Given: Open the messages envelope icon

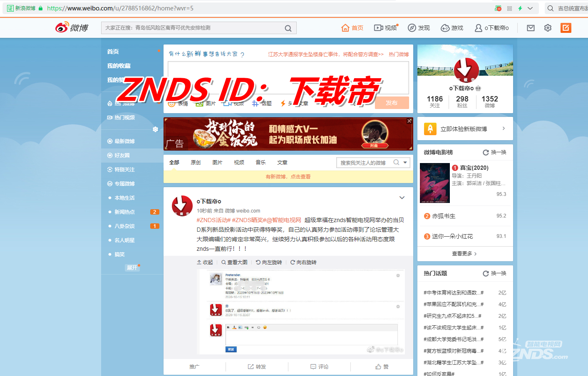Looking at the screenshot, I should pyautogui.click(x=531, y=28).
